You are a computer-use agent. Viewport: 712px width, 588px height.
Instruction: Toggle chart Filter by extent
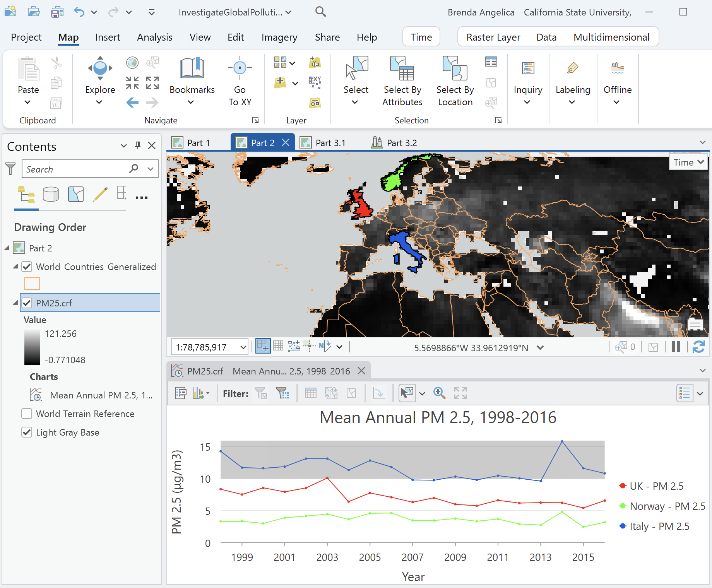pos(283,393)
